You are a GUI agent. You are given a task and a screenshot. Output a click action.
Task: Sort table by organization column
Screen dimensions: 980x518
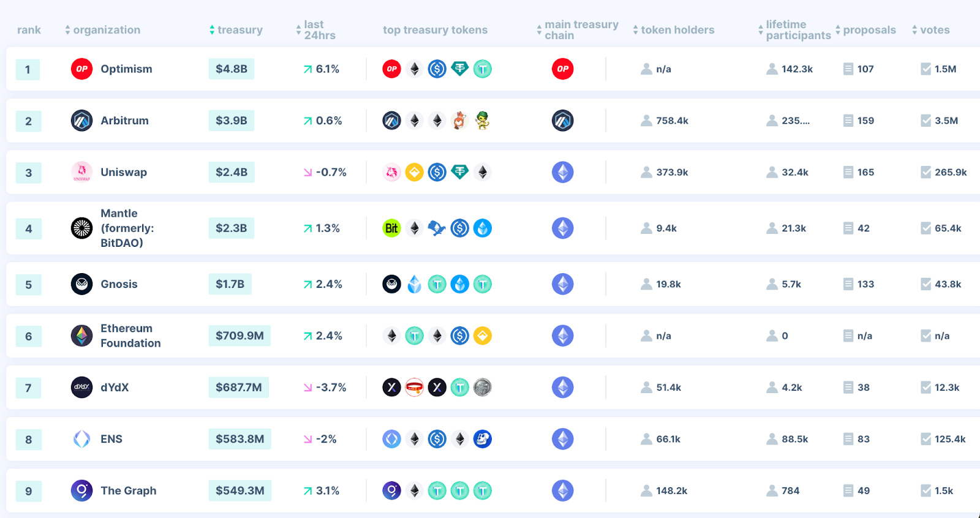[x=102, y=30]
